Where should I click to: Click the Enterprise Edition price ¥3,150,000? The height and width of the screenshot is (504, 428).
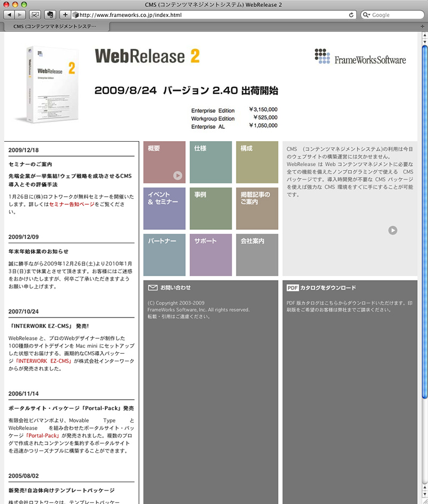tap(263, 110)
